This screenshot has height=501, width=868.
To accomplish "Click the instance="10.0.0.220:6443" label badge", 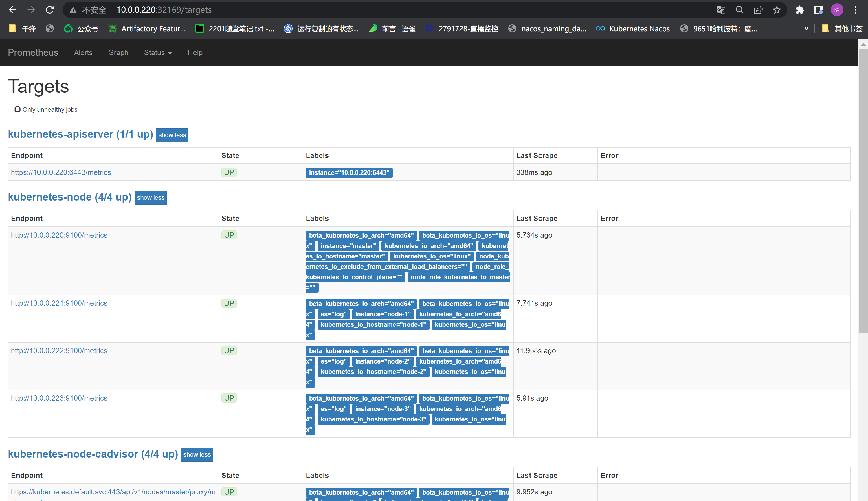I will pos(349,173).
